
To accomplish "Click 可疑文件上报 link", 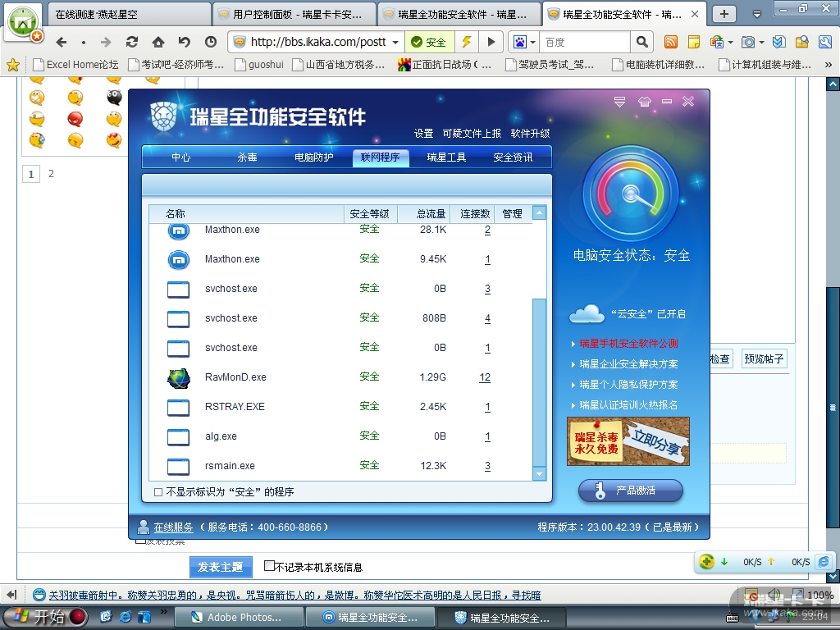I will click(472, 134).
